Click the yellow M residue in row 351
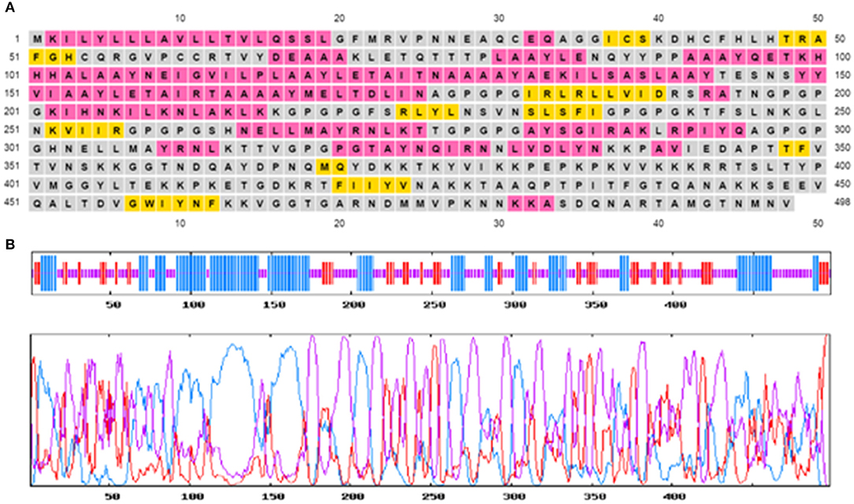854x504 pixels. 324,166
